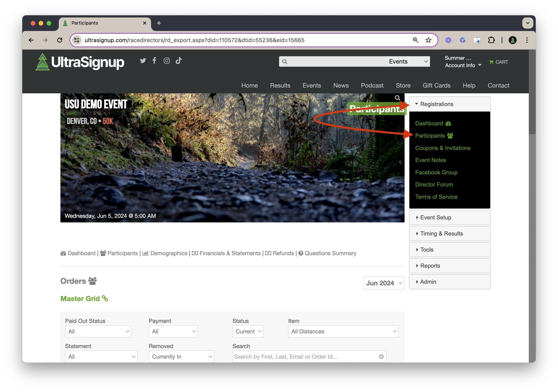Click the Instagram icon

[167, 61]
